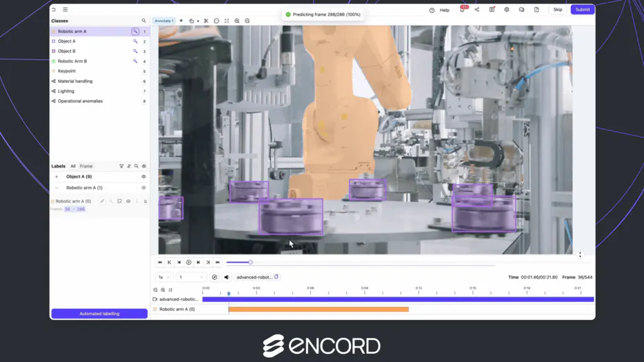Click the Submit button

pos(583,10)
